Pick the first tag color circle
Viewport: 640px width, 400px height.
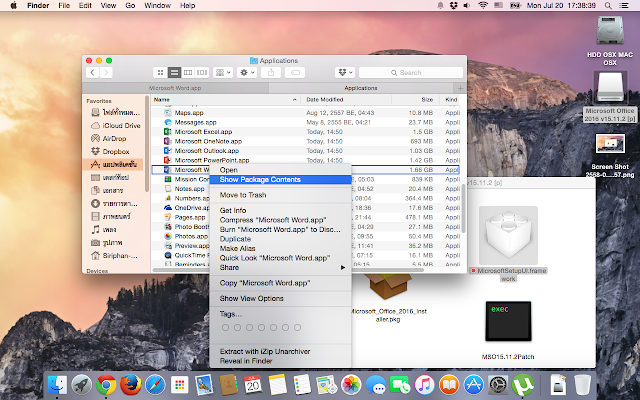225,327
